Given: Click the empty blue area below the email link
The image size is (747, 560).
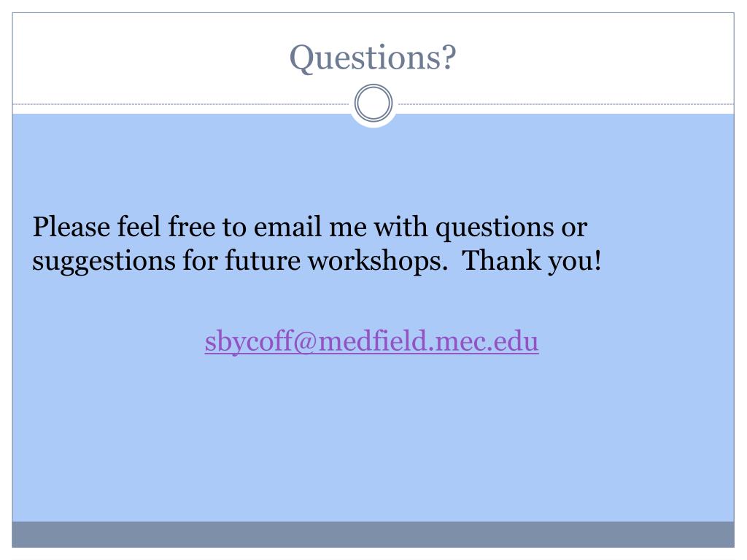Looking at the screenshot, I should (373, 438).
